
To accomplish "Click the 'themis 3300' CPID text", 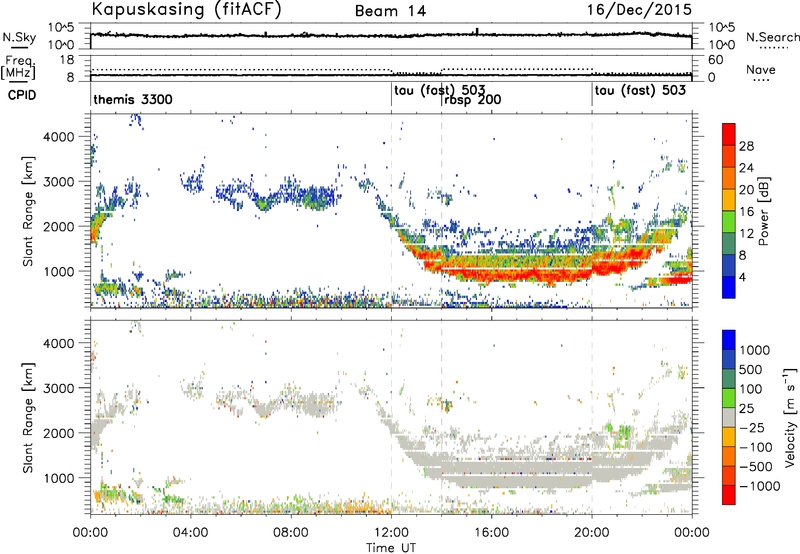I will click(x=133, y=99).
